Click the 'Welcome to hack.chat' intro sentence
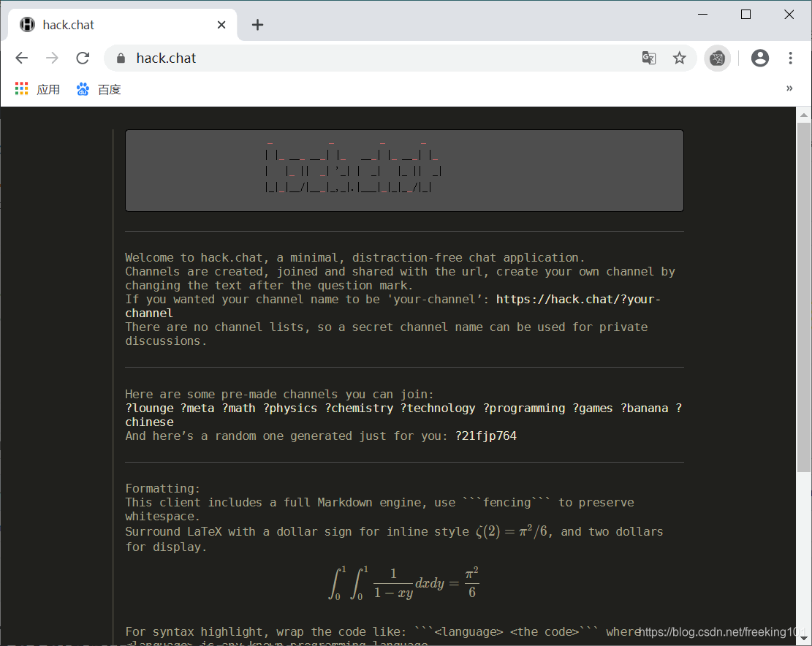This screenshot has width=812, height=646. (354, 258)
